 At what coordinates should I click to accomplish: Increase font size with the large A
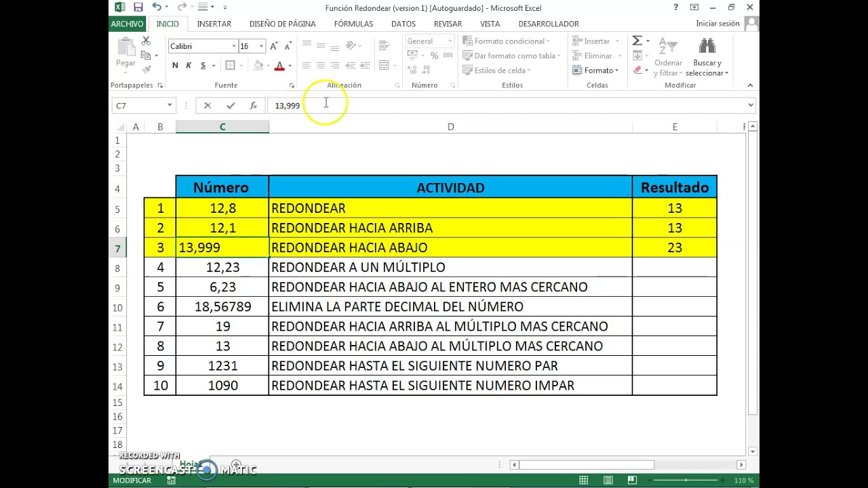[x=273, y=46]
